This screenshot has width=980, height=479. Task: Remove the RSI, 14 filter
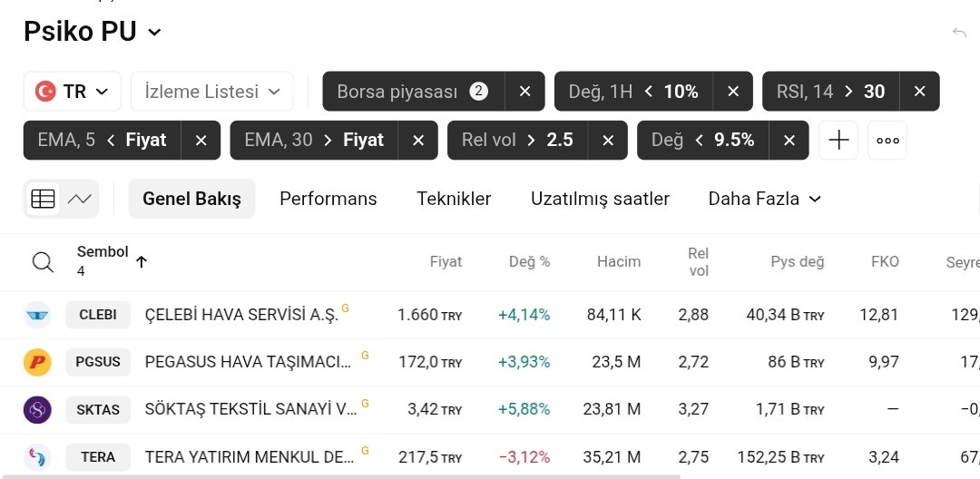919,92
